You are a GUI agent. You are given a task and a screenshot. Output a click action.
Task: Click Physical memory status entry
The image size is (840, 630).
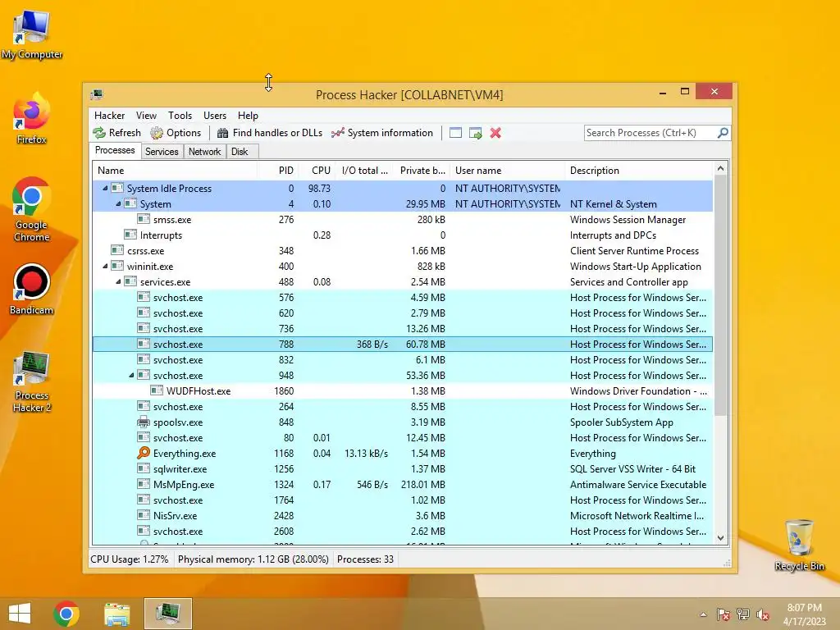coord(253,559)
